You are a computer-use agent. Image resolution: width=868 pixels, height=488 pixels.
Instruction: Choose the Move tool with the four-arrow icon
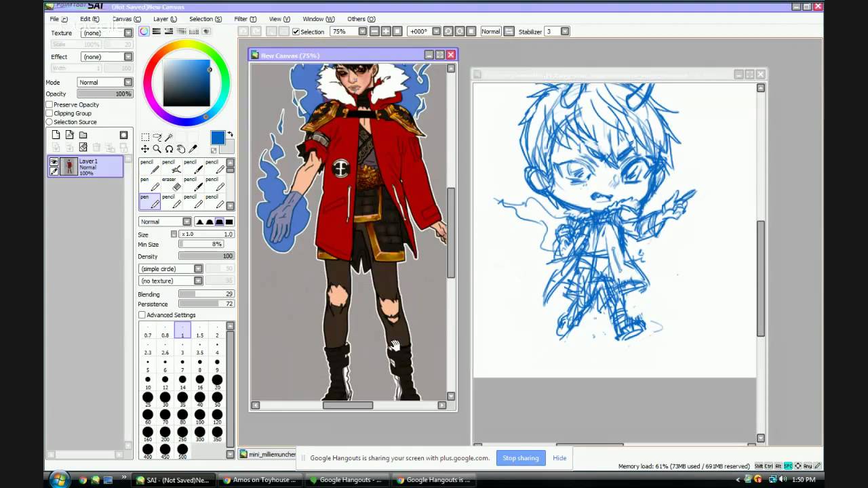[x=145, y=149]
